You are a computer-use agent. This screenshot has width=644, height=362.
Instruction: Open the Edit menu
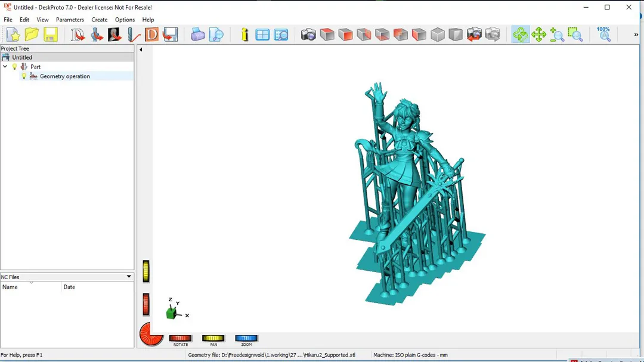pyautogui.click(x=24, y=20)
